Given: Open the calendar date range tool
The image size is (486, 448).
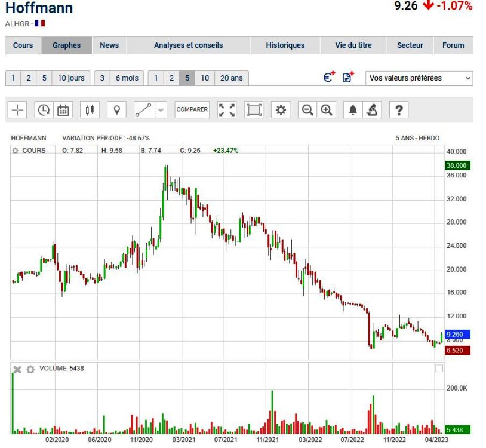Looking at the screenshot, I should [x=63, y=110].
